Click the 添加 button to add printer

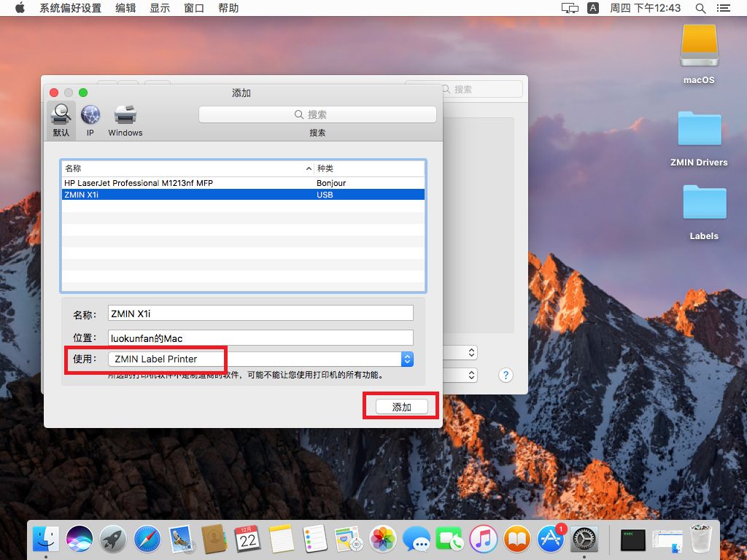[402, 407]
